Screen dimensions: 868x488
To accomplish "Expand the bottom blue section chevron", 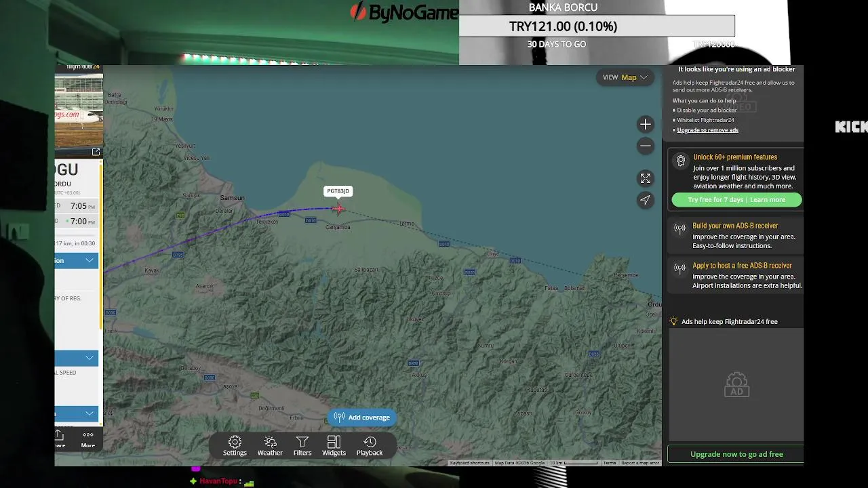I will [x=90, y=413].
